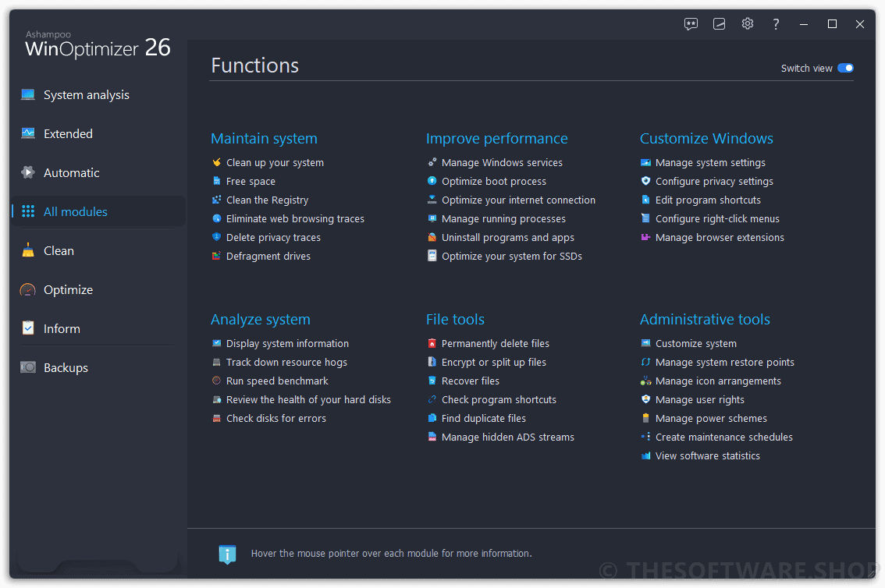This screenshot has width=885, height=588.
Task: Open Track down resource hogs link
Action: coord(286,362)
